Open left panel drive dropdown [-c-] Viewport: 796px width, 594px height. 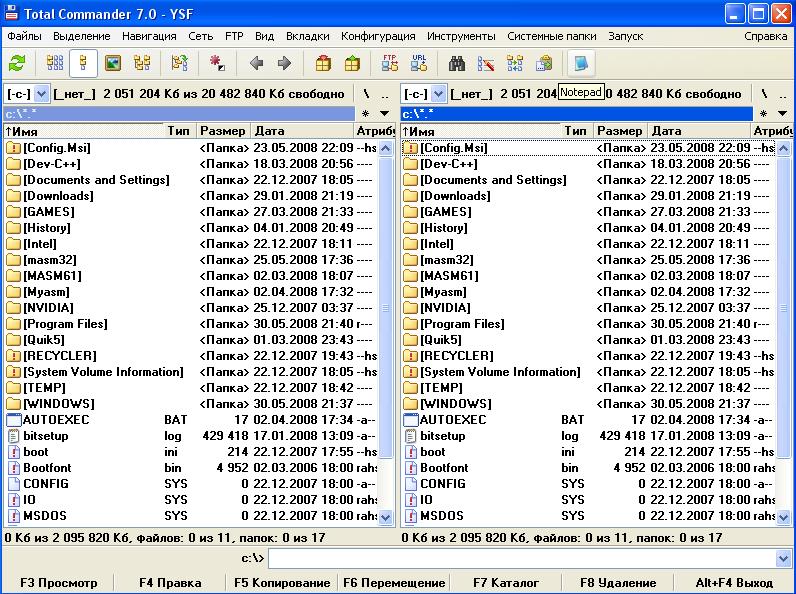[41, 94]
